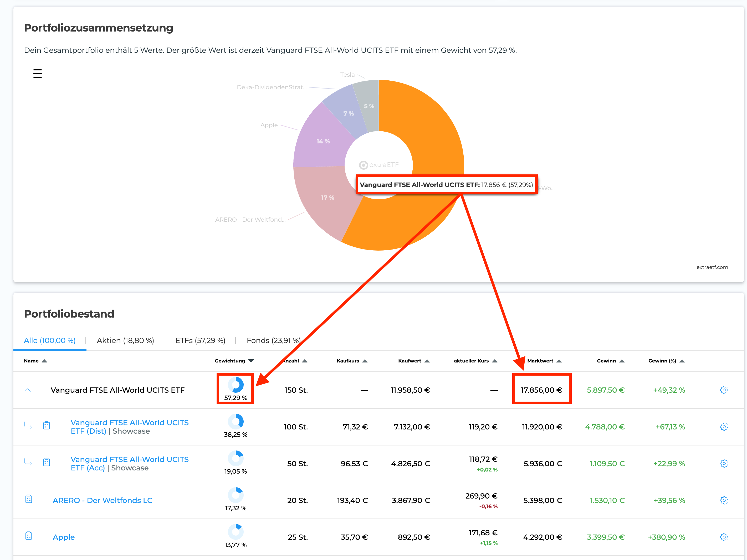Click the +380,90 % Gewinn cell
Viewport: 747px width, 560px height.
pyautogui.click(x=666, y=537)
